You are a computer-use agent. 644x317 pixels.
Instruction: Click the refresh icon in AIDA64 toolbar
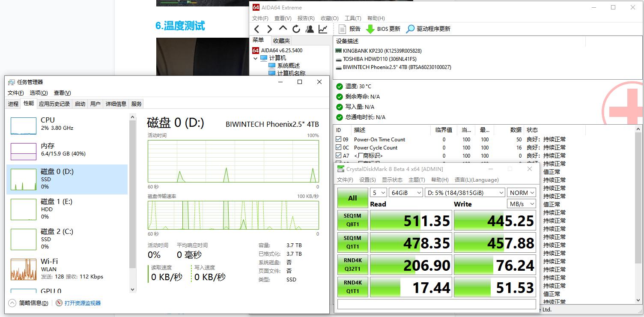(296, 29)
